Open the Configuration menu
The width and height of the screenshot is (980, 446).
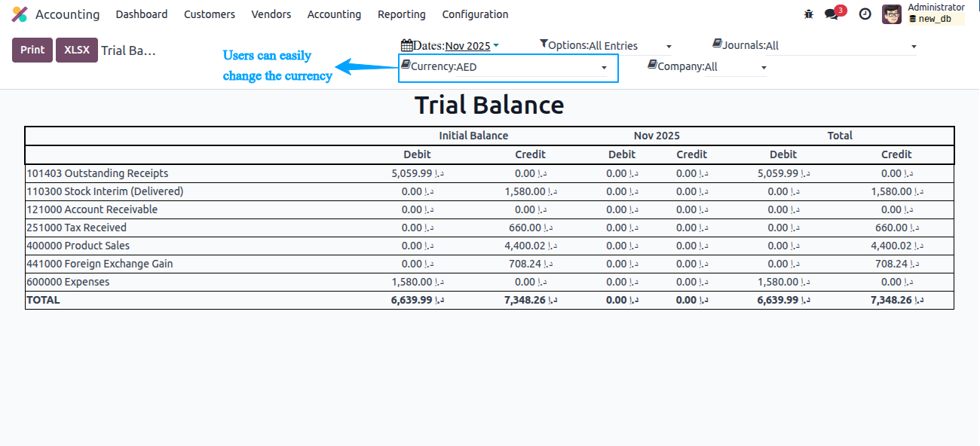click(475, 14)
